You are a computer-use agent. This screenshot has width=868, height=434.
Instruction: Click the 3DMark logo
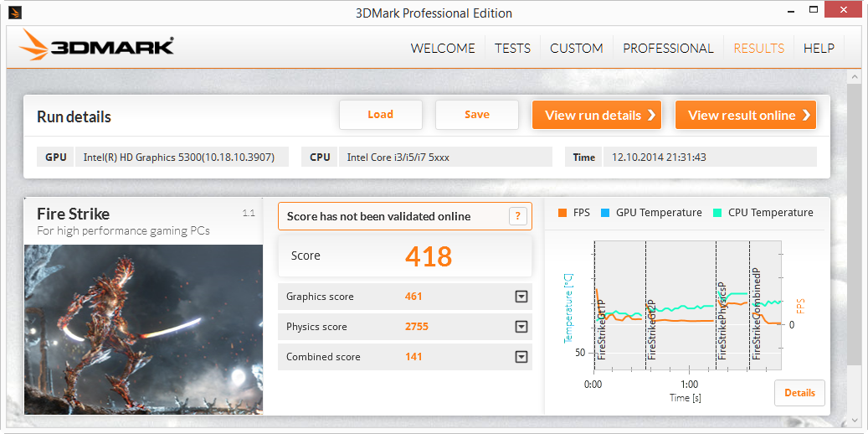96,45
